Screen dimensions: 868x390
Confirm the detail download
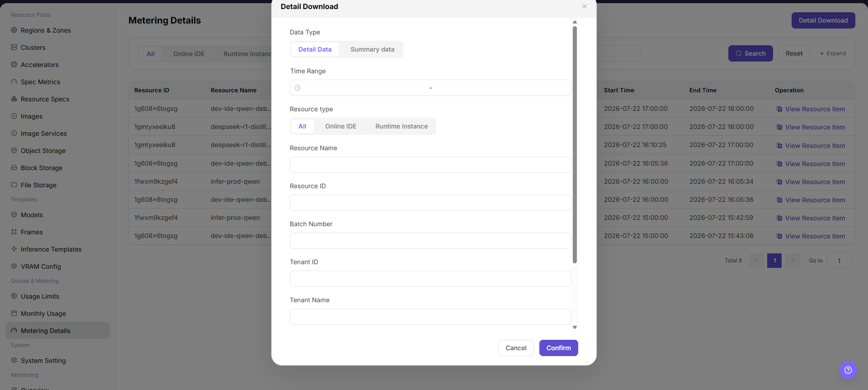pos(558,348)
